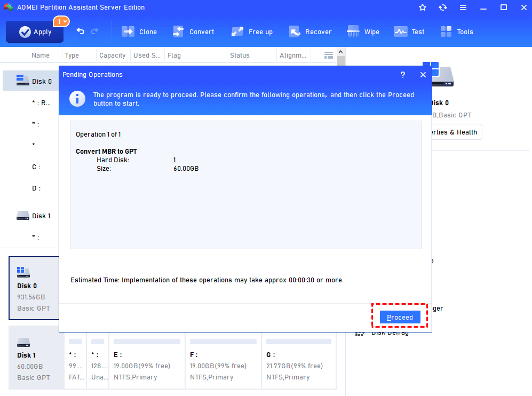This screenshot has height=396, width=532.
Task: Select the 99MB FAT partition block
Action: tap(75, 361)
